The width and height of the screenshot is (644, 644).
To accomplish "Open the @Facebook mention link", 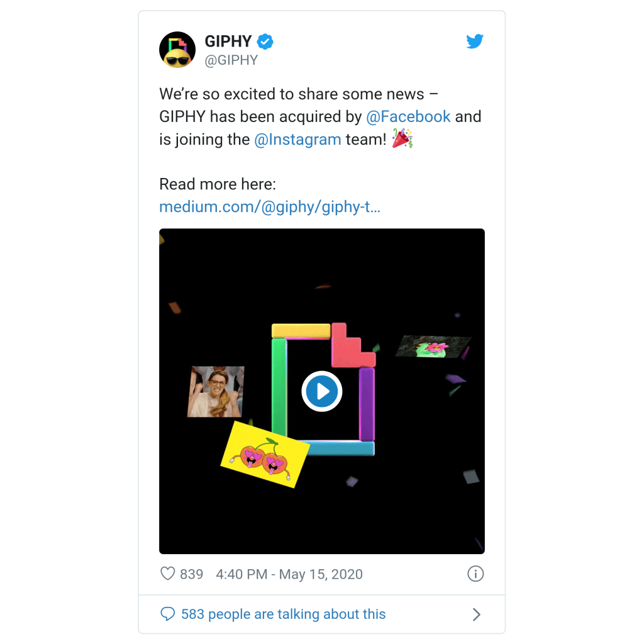I will (408, 116).
